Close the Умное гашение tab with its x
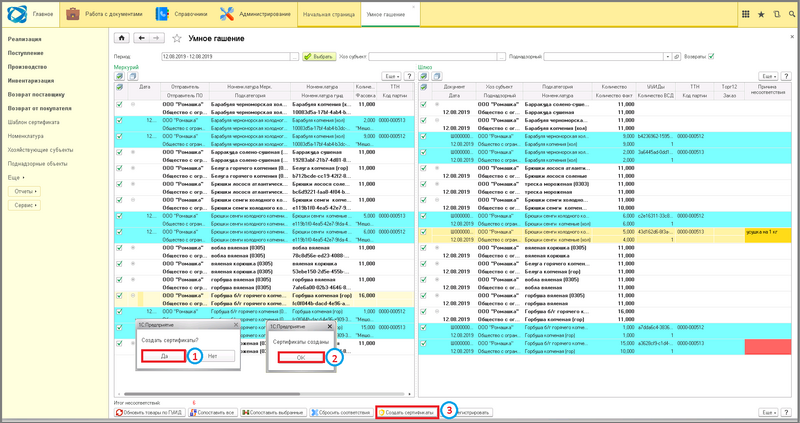Image resolution: width=800 pixels, height=423 pixels. (x=413, y=7)
